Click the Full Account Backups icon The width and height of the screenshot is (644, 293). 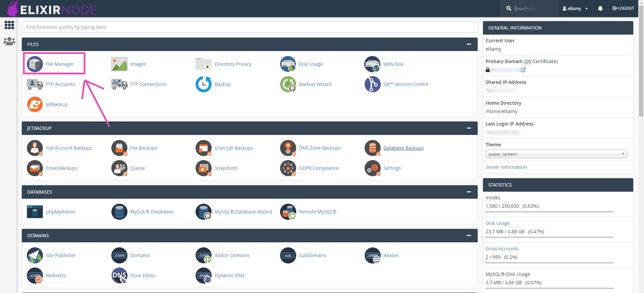coord(35,148)
